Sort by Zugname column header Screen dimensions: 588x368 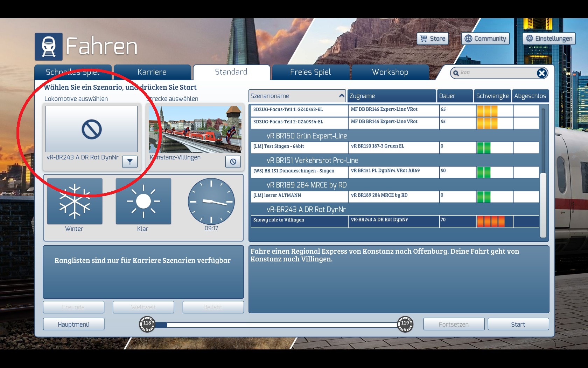(391, 96)
